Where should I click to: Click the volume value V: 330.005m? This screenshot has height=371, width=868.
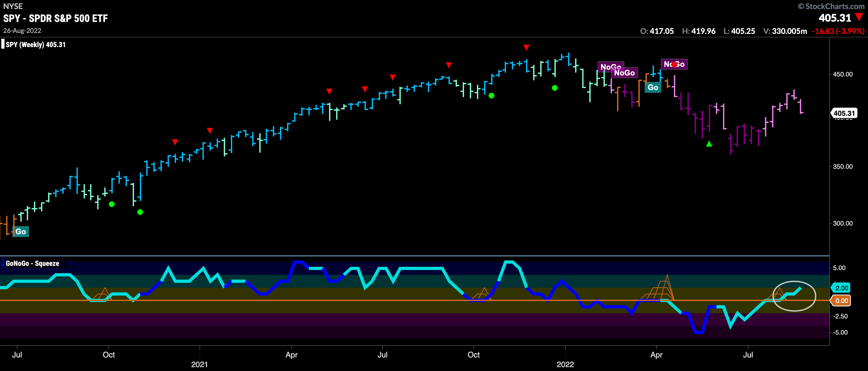click(x=785, y=31)
